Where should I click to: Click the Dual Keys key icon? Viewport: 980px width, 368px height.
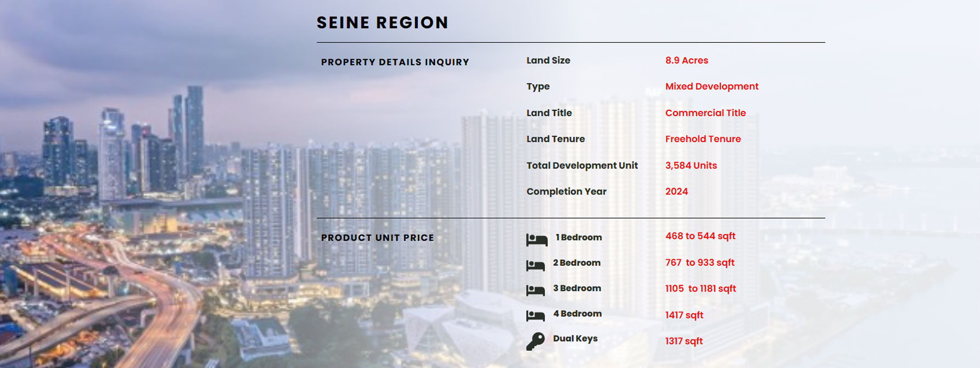(x=535, y=341)
